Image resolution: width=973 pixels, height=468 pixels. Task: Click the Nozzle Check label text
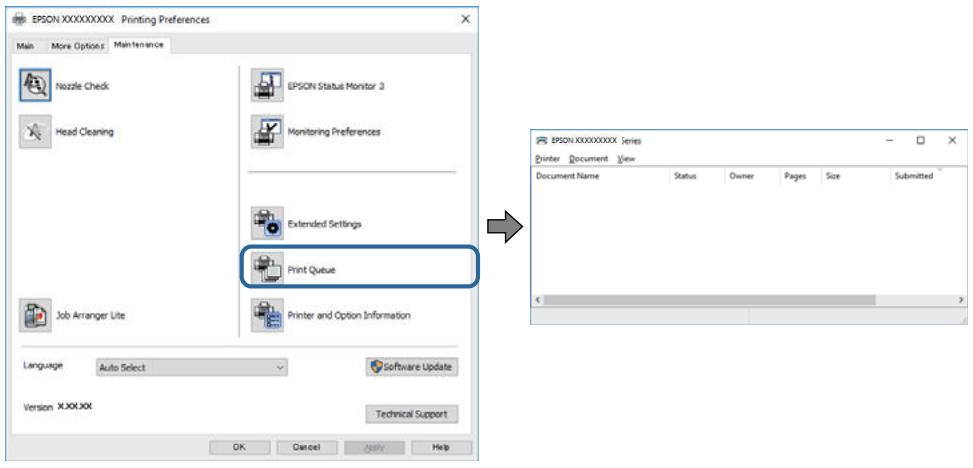[x=83, y=86]
